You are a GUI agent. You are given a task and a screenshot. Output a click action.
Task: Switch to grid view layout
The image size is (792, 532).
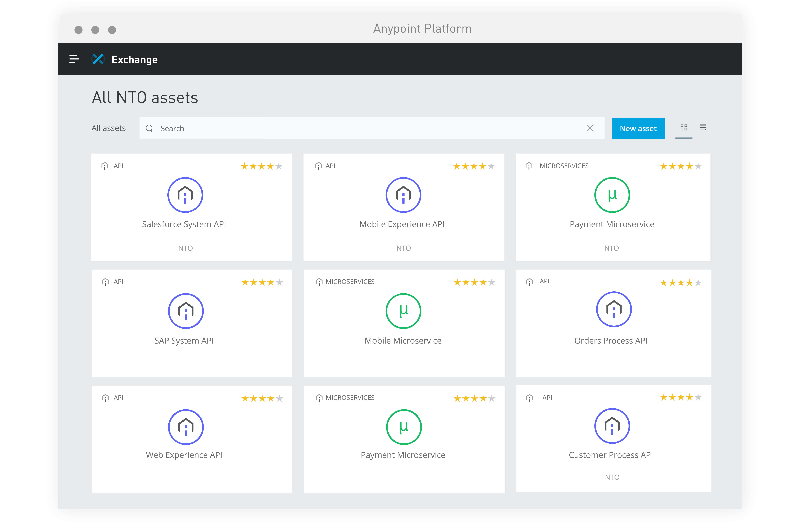684,128
